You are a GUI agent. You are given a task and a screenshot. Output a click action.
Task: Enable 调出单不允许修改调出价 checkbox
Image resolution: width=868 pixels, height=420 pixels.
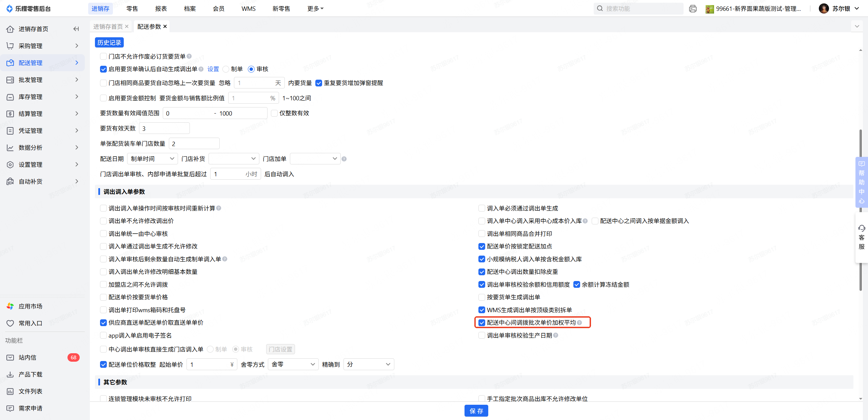(x=103, y=221)
